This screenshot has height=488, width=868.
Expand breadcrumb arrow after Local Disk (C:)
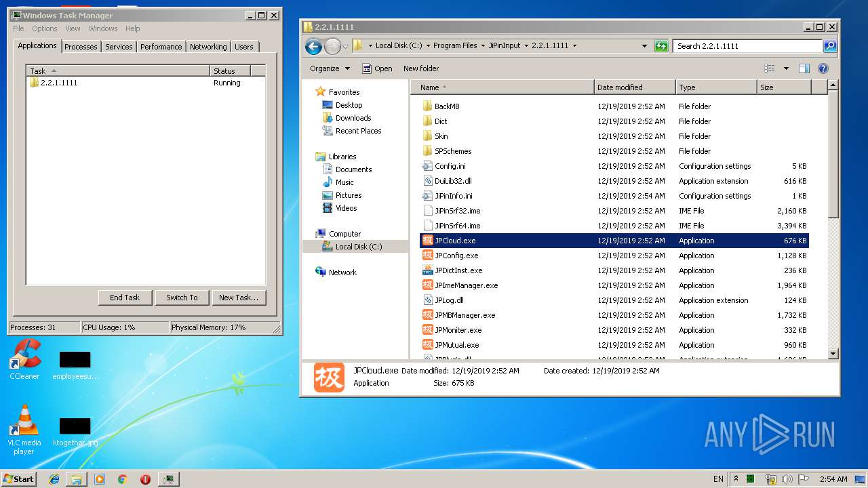(427, 46)
